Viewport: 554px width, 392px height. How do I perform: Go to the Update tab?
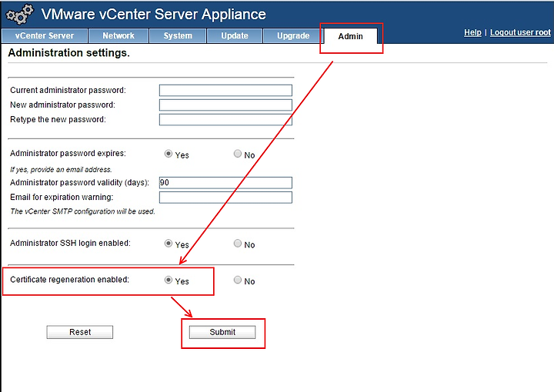[235, 36]
